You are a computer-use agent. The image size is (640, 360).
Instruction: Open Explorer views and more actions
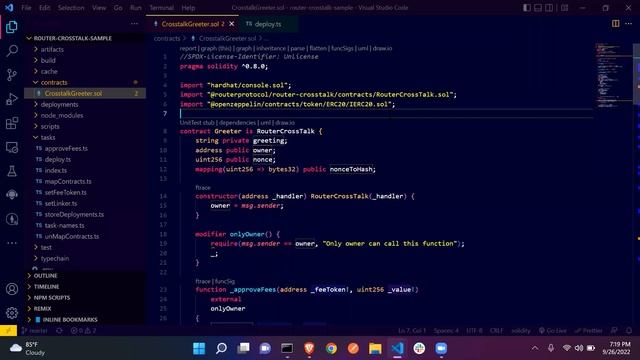[134, 24]
